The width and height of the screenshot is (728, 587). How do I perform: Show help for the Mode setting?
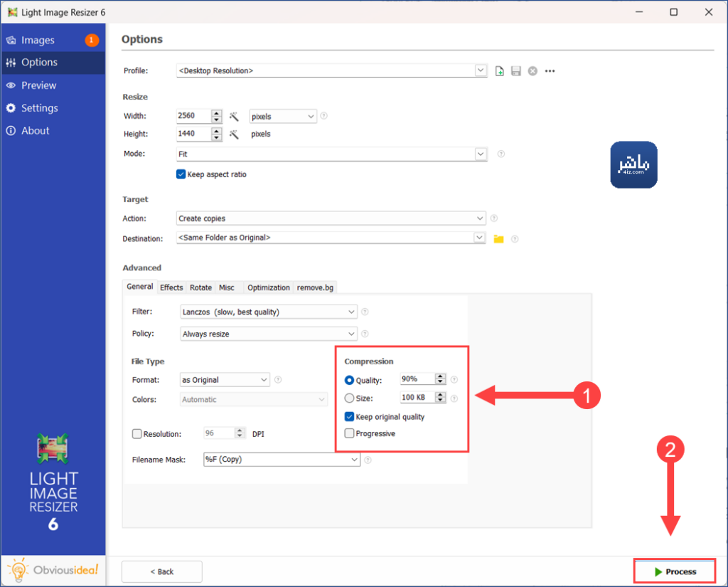[501, 154]
